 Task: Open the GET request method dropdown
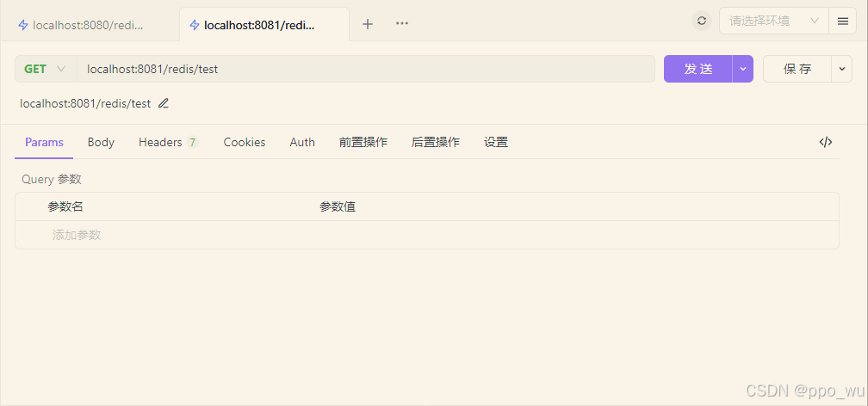click(x=46, y=69)
